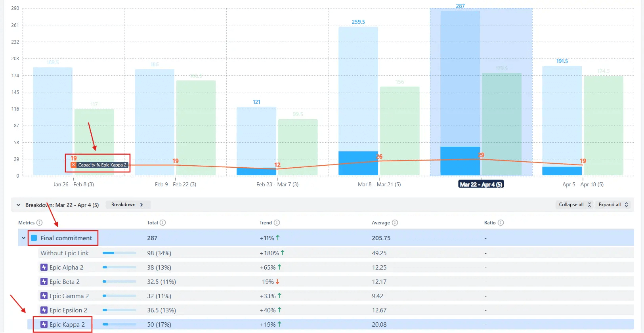The height and width of the screenshot is (333, 644).
Task: Click the Expand all button
Action: point(613,205)
